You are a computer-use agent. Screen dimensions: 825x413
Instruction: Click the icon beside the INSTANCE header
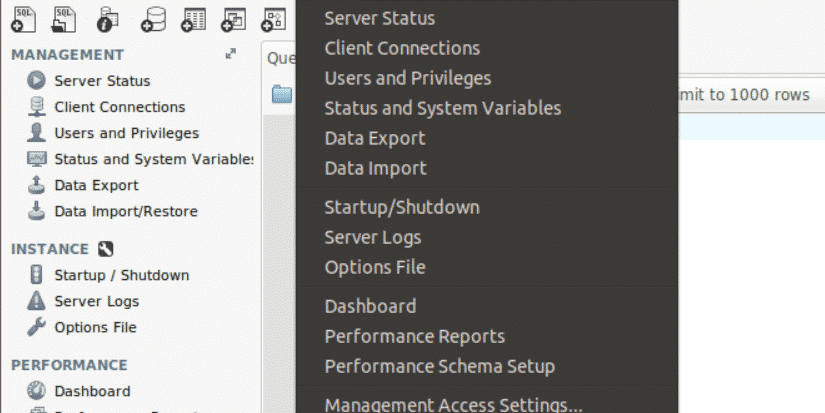pos(106,249)
